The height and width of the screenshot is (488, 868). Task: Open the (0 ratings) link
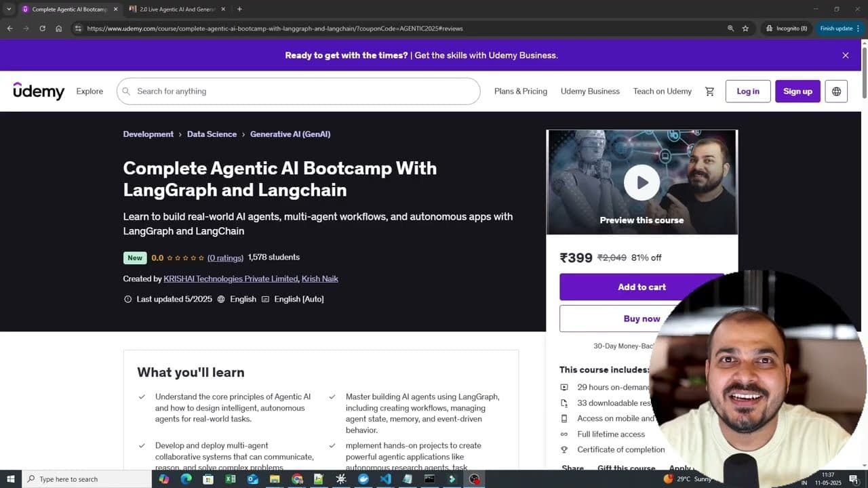[225, 258]
